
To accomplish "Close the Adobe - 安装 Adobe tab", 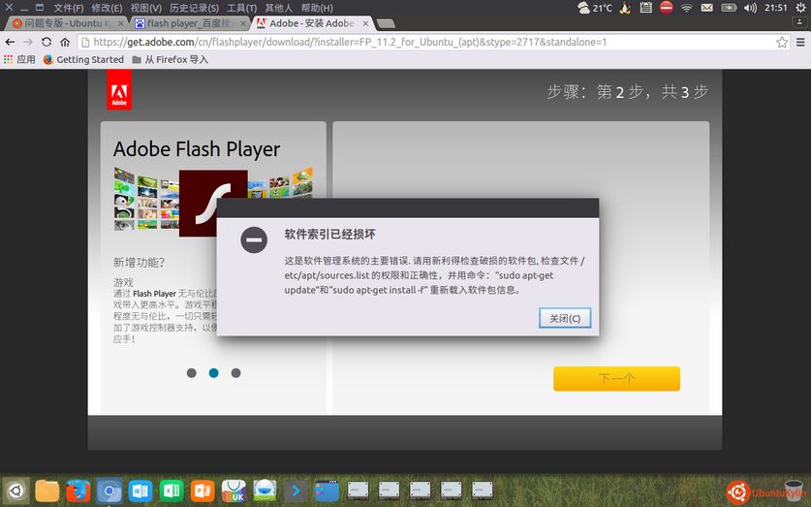I will 365,23.
